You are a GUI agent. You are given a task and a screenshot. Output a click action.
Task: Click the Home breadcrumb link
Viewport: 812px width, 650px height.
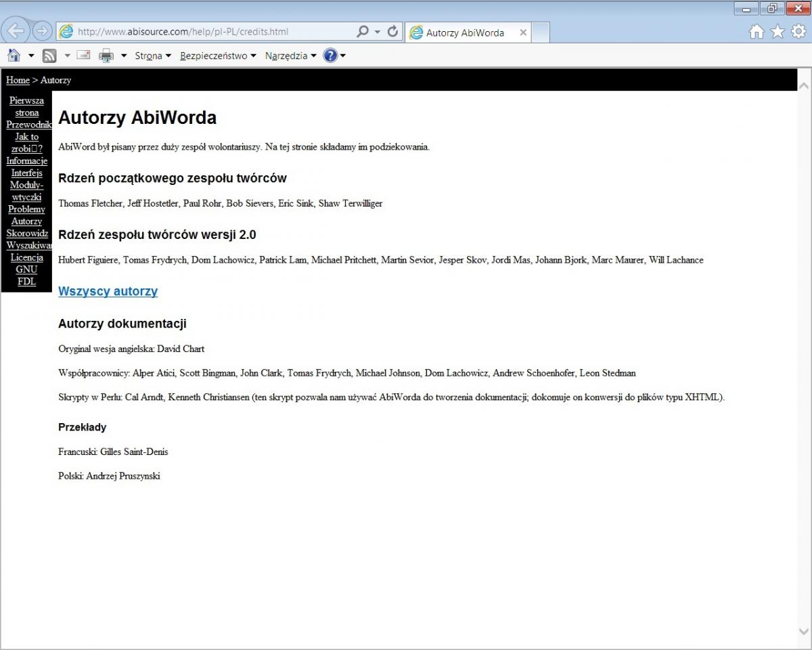click(x=18, y=80)
